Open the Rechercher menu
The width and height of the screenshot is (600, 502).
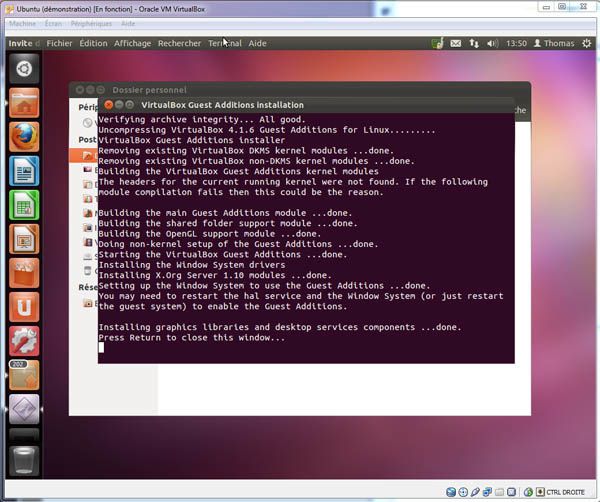(x=179, y=44)
